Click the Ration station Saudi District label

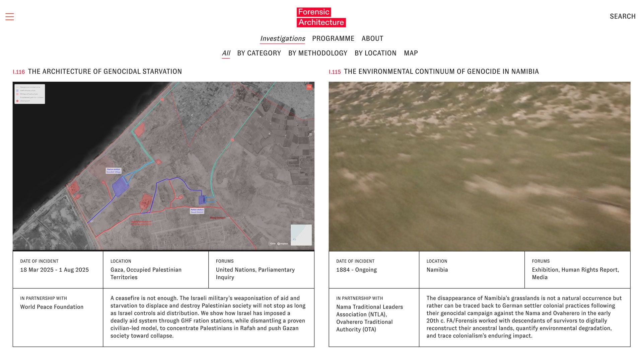(197, 211)
